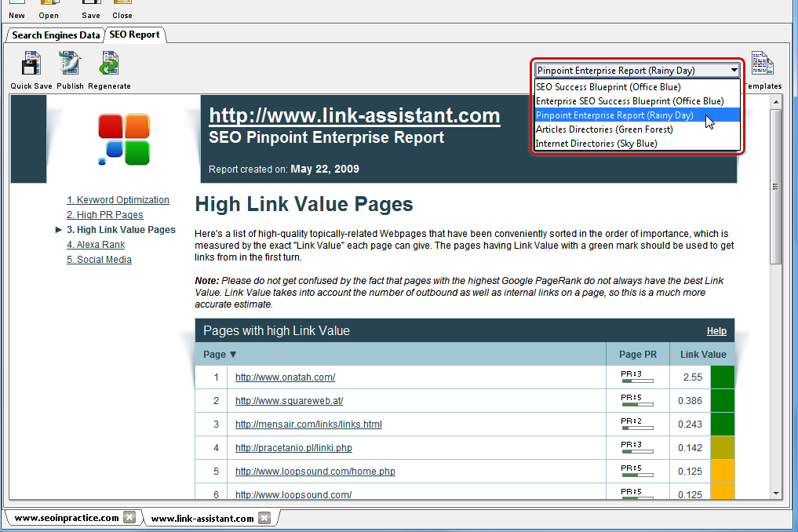798x532 pixels.
Task: Select Pinpoint Enterprise Report (Rainy Day) option
Action: [637, 115]
